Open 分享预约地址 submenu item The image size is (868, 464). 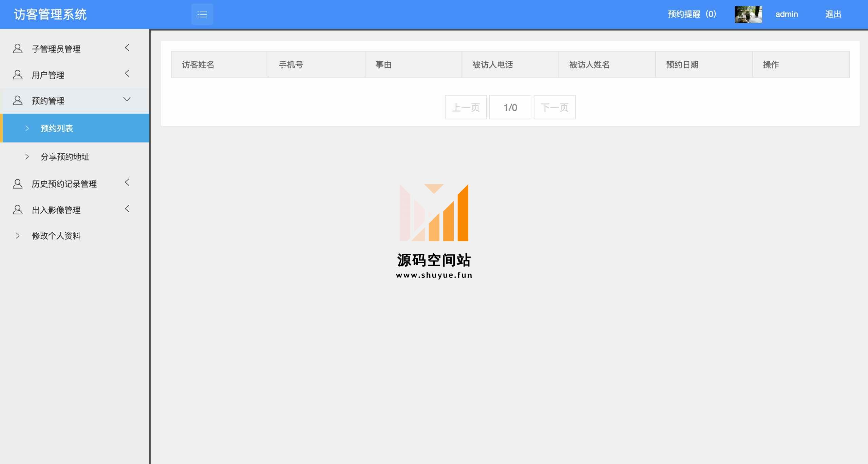75,157
